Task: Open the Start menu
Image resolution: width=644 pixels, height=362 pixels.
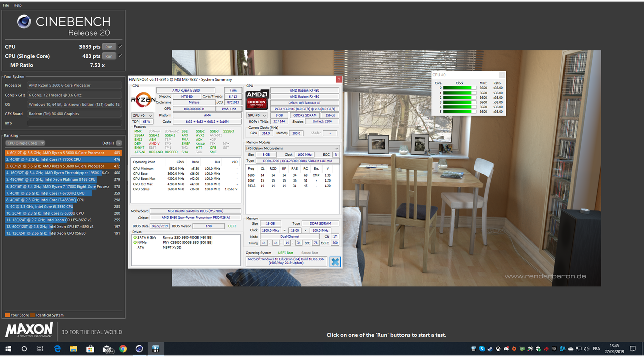Action: pos(8,349)
